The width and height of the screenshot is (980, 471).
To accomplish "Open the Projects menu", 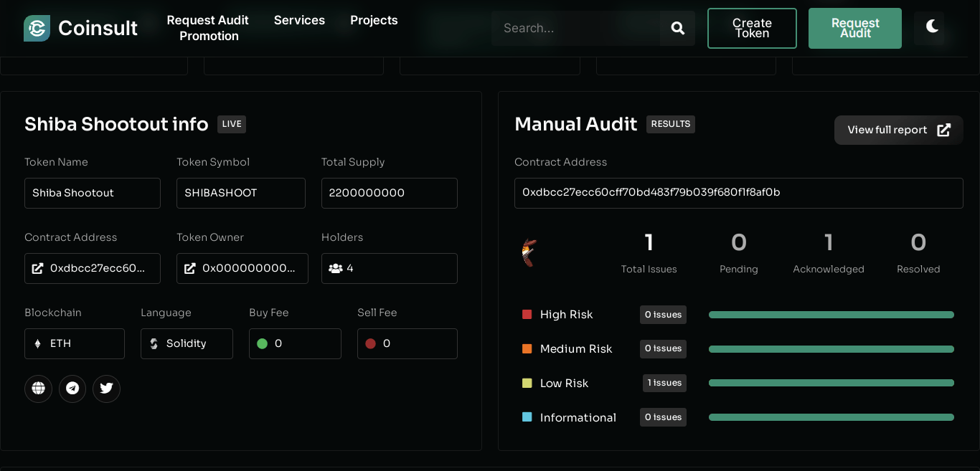I will 374,20.
